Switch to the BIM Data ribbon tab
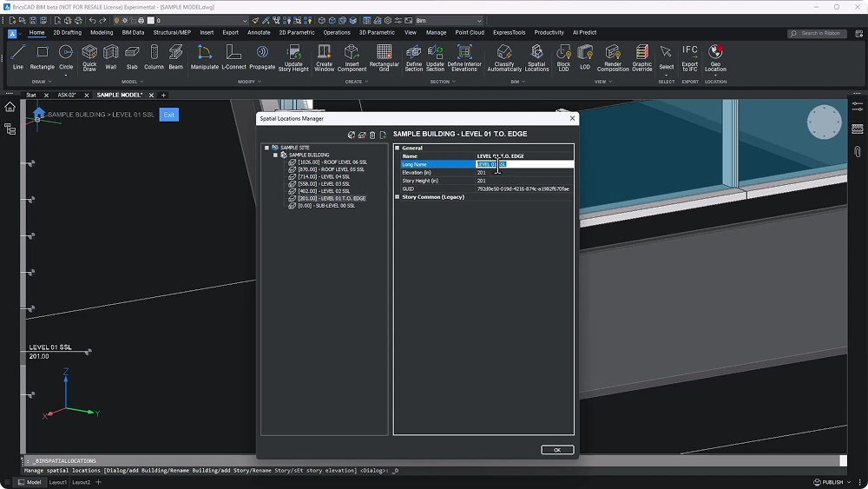Viewport: 868px width, 489px height. [x=133, y=33]
